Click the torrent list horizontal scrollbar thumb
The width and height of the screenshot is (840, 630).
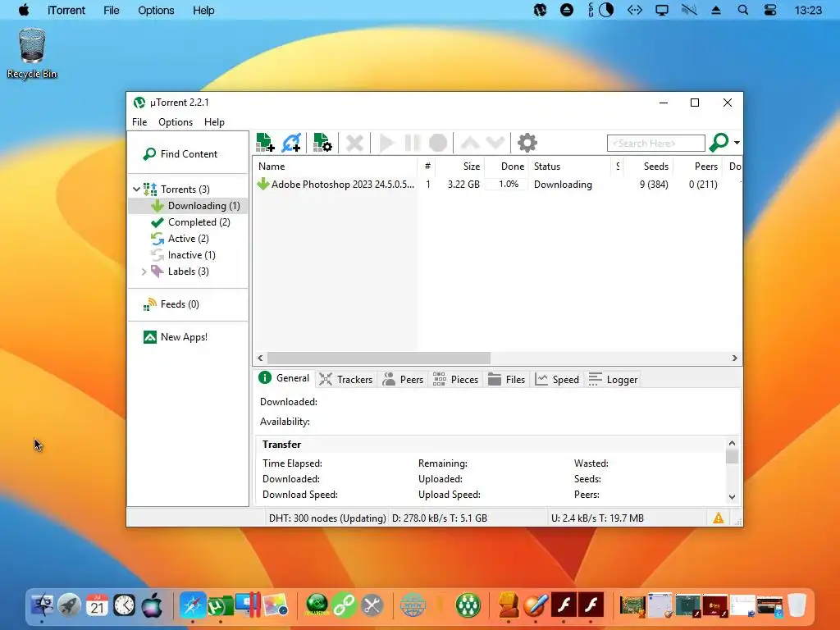click(379, 358)
